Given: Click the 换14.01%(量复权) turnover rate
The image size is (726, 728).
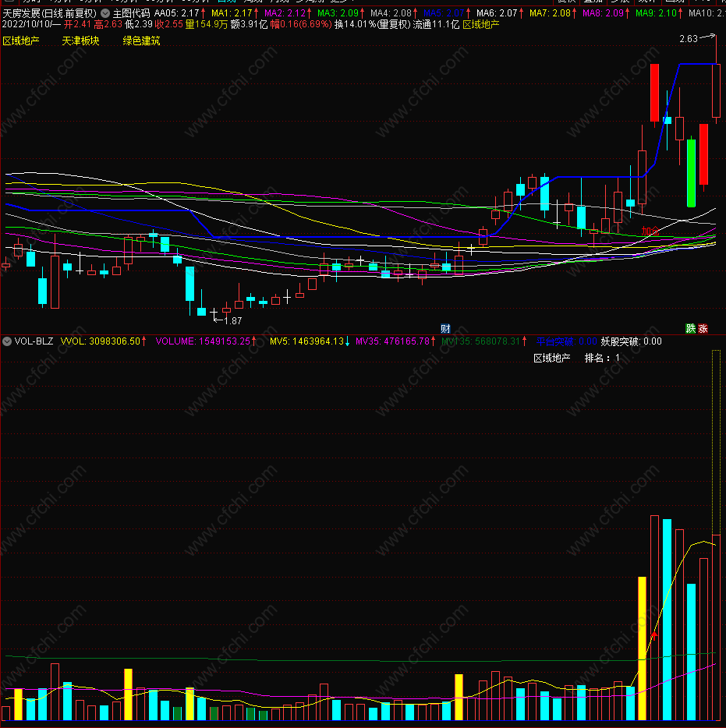Looking at the screenshot, I should [373, 25].
